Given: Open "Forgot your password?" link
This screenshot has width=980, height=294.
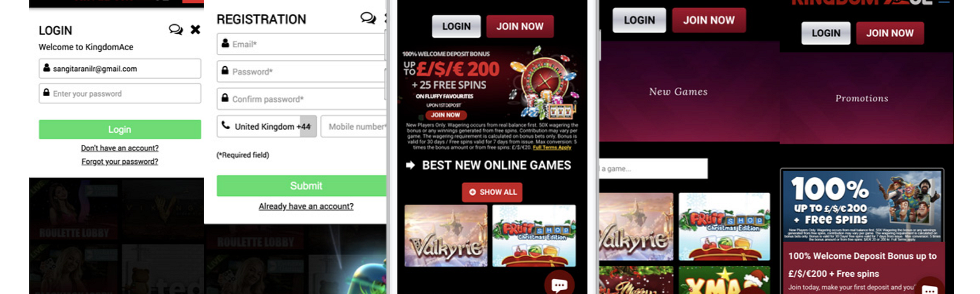Looking at the screenshot, I should pos(119,162).
